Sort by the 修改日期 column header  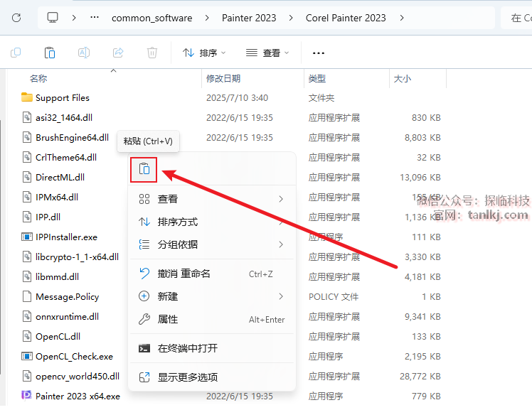[223, 78]
